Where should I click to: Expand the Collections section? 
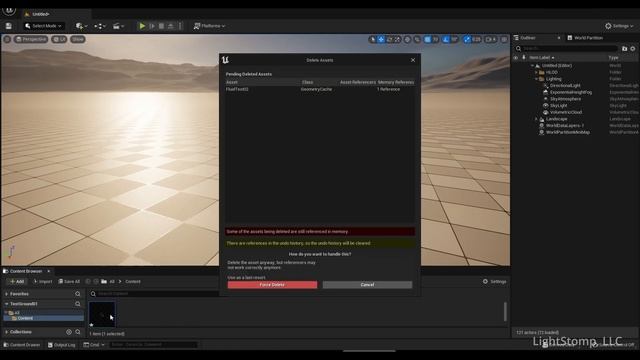tap(7, 332)
